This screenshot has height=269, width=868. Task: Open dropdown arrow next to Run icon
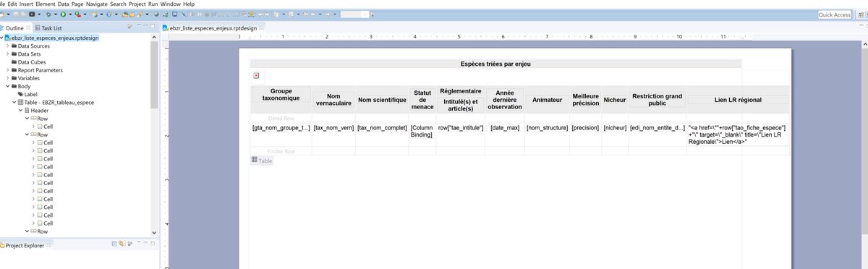coord(70,14)
